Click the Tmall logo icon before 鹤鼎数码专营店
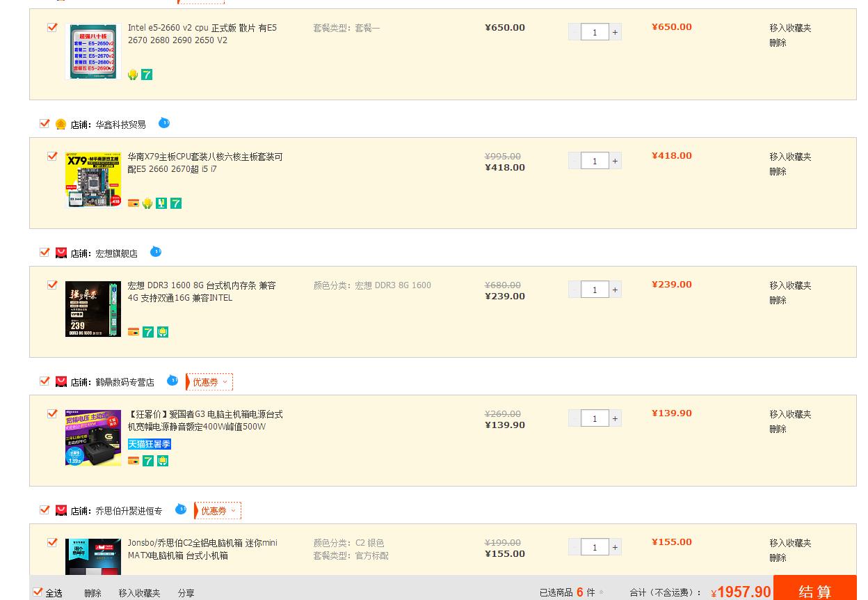 click(x=61, y=382)
